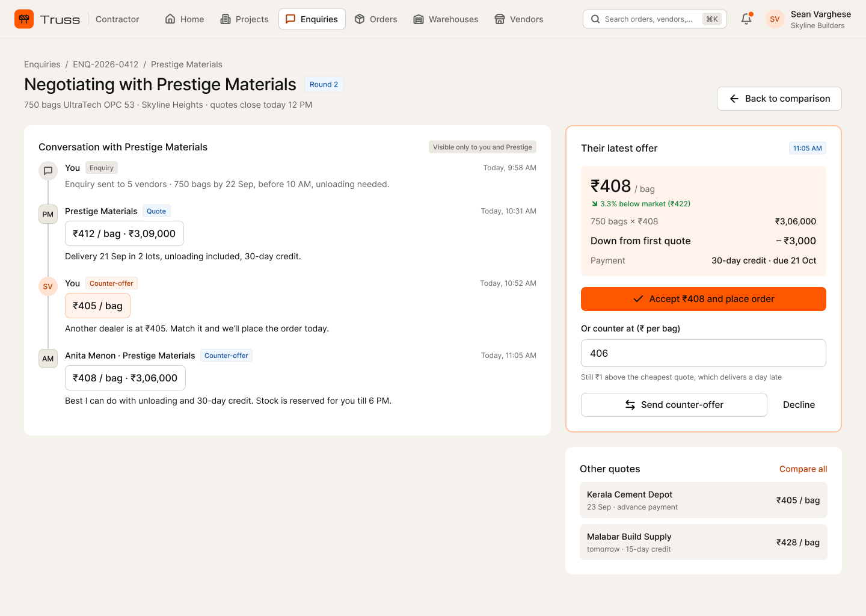The image size is (866, 616).
Task: Click the enquiry chat bubble timeline icon
Action: coord(48,171)
